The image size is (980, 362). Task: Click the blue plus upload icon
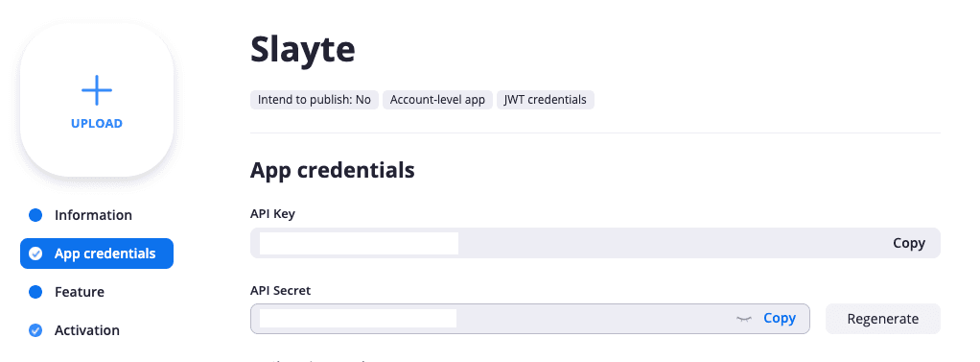(97, 90)
